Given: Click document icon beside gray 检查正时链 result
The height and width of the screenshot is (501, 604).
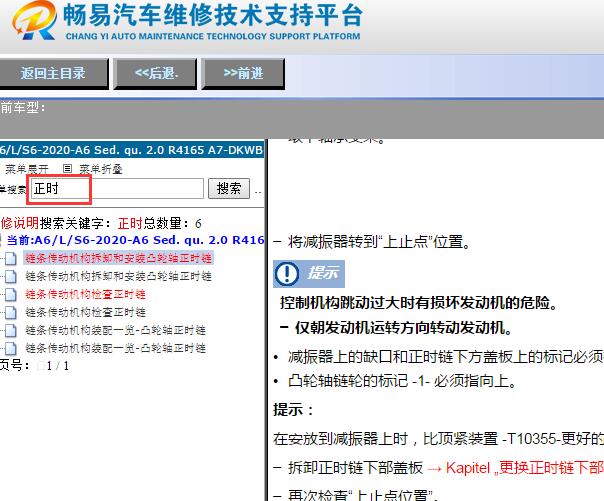Looking at the screenshot, I should point(11,312).
